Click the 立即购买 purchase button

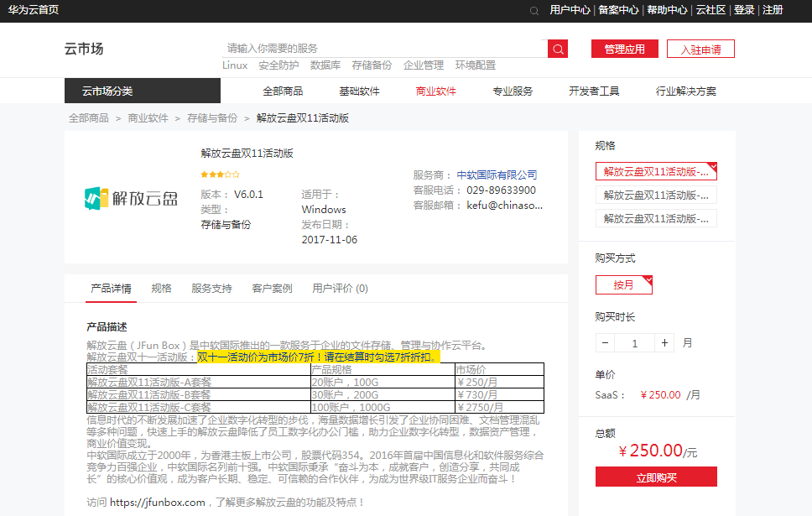[x=656, y=476]
